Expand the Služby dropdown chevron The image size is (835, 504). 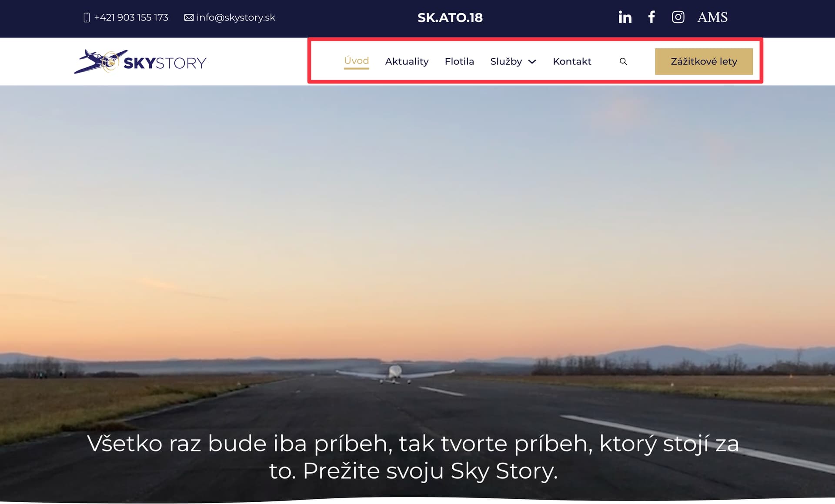(x=532, y=62)
